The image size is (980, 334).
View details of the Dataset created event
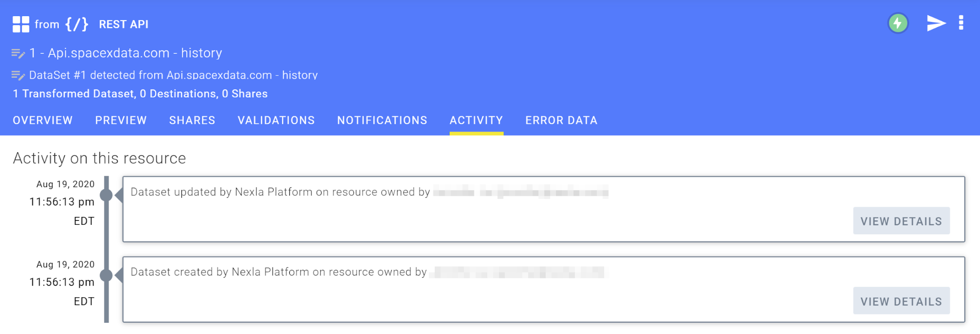[901, 301]
